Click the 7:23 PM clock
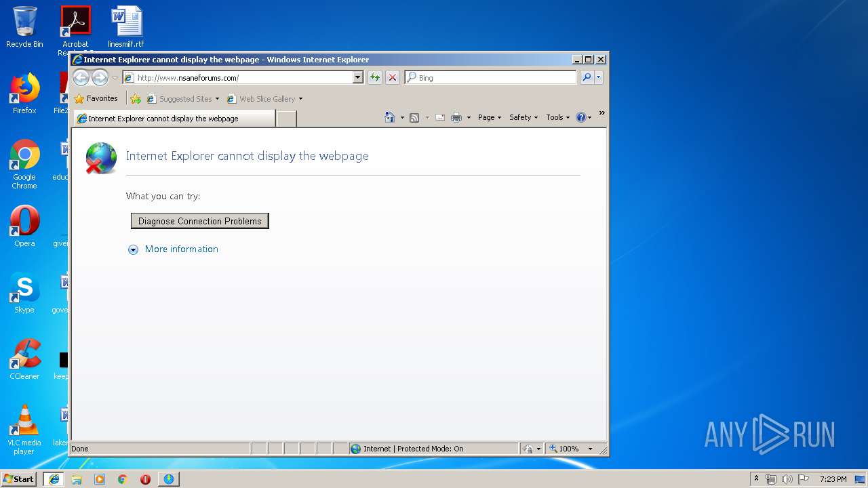The image size is (868, 488). (x=833, y=479)
